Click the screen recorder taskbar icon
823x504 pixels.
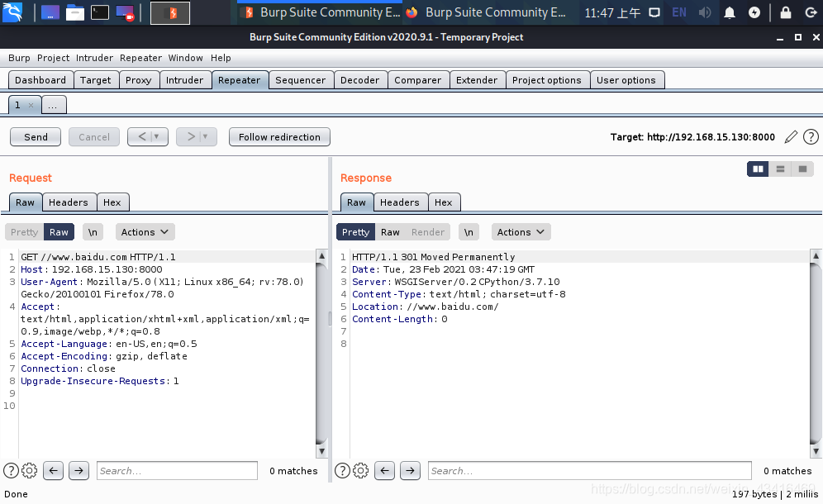click(125, 12)
